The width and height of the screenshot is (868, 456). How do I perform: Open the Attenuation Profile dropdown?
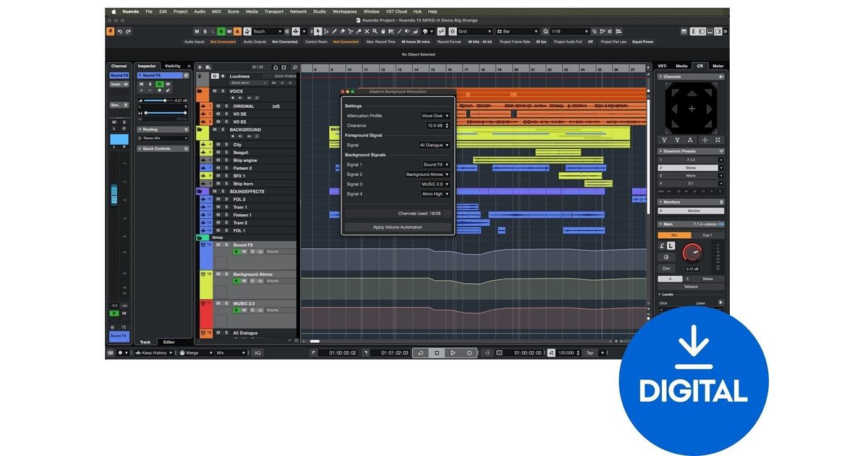pos(435,116)
